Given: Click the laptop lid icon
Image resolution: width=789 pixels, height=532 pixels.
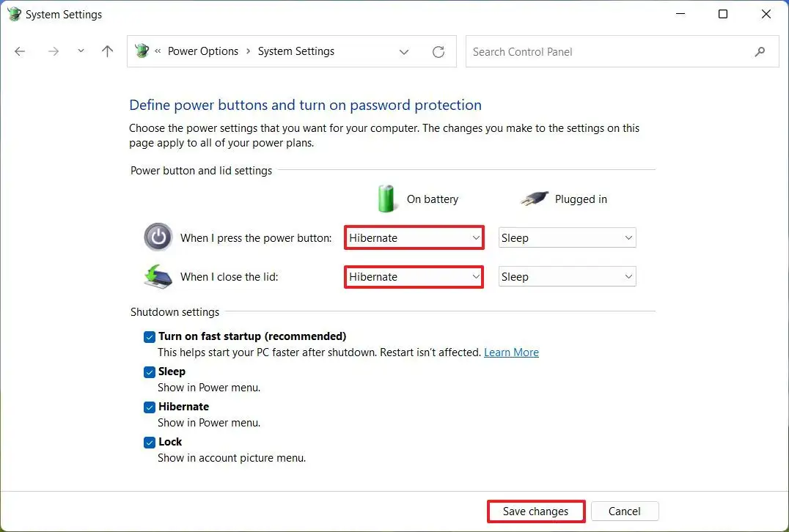Looking at the screenshot, I should point(158,277).
